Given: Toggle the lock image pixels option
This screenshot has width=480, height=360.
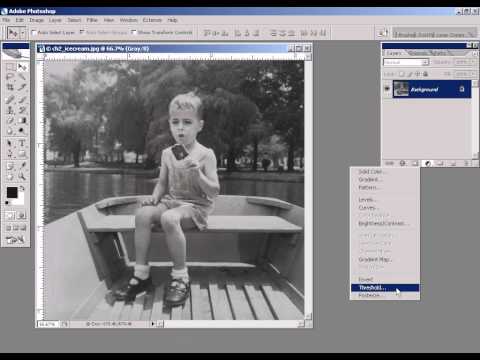Looking at the screenshot, I should point(410,74).
